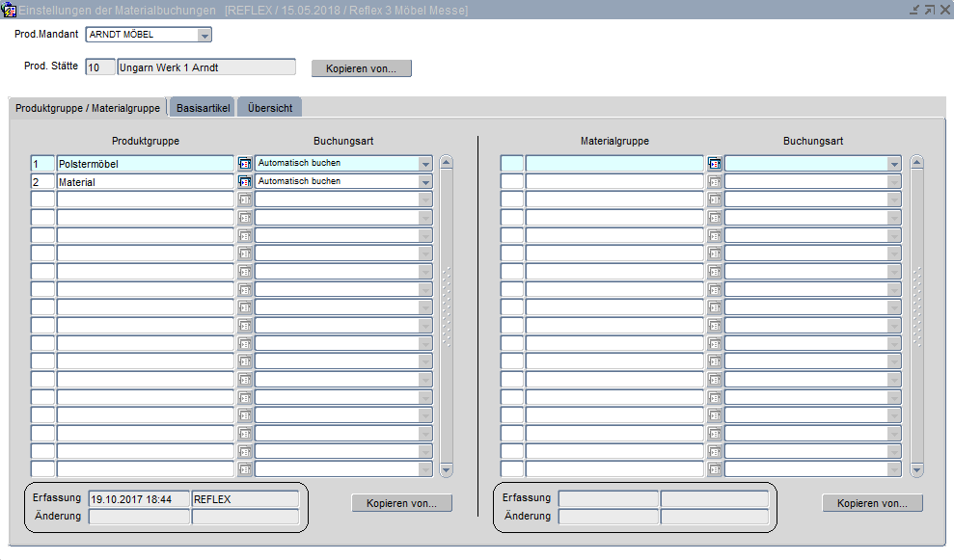This screenshot has height=560, width=954.
Task: Expand the Prod.Mandant ARNDT MÖBEL dropdown
Action: (204, 36)
